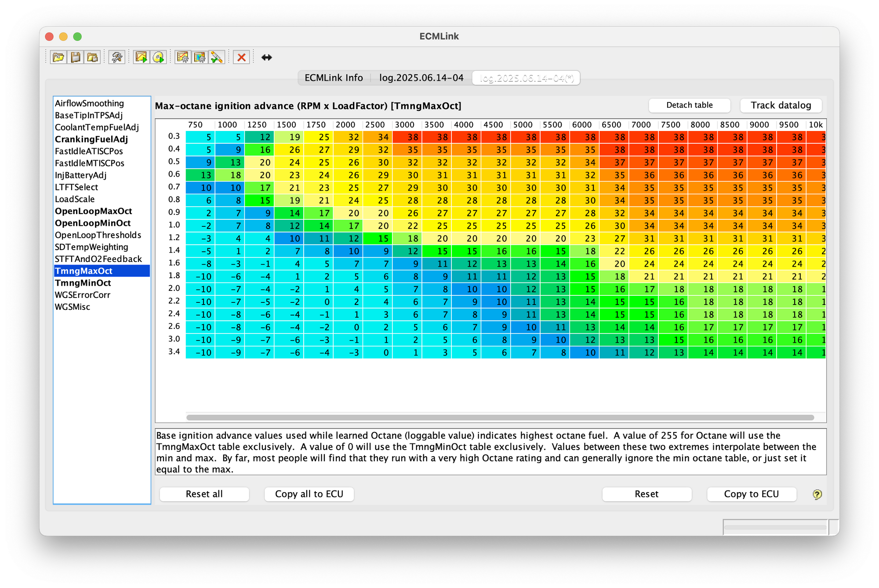This screenshot has height=588, width=879.
Task: Switch to the log.2025.06.14-04 tab
Action: pyautogui.click(x=421, y=78)
